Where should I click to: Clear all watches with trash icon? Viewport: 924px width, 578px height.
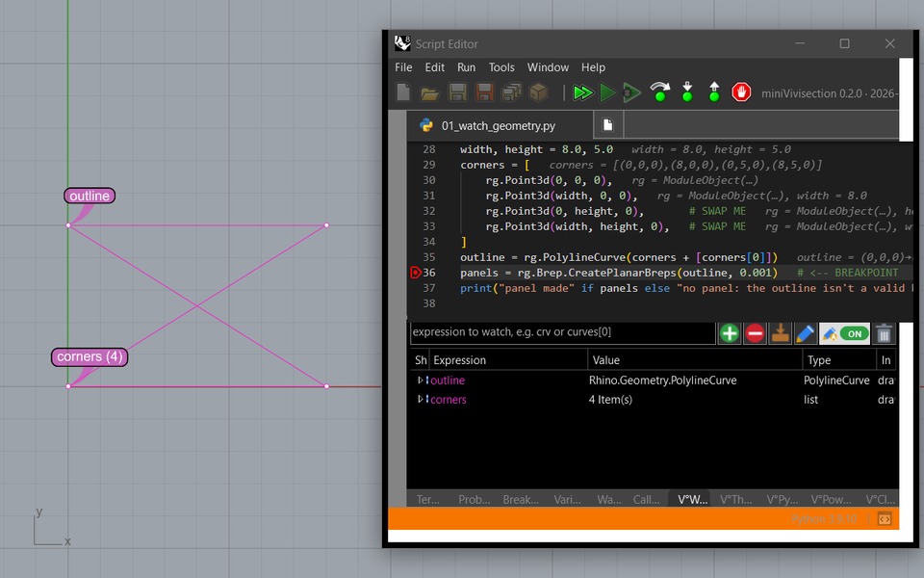point(884,333)
